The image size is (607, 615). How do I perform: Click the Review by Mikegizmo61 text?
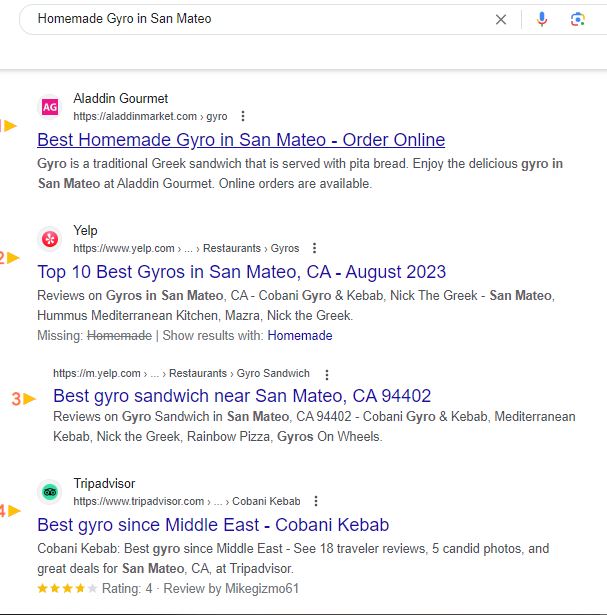[x=231, y=588]
